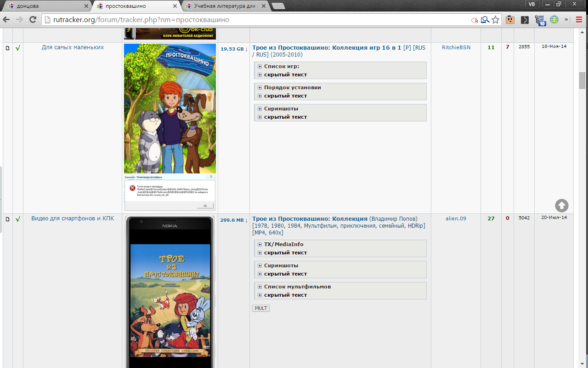This screenshot has height=368, width=588.
Task: Open alien.09 author profile
Action: (456, 218)
